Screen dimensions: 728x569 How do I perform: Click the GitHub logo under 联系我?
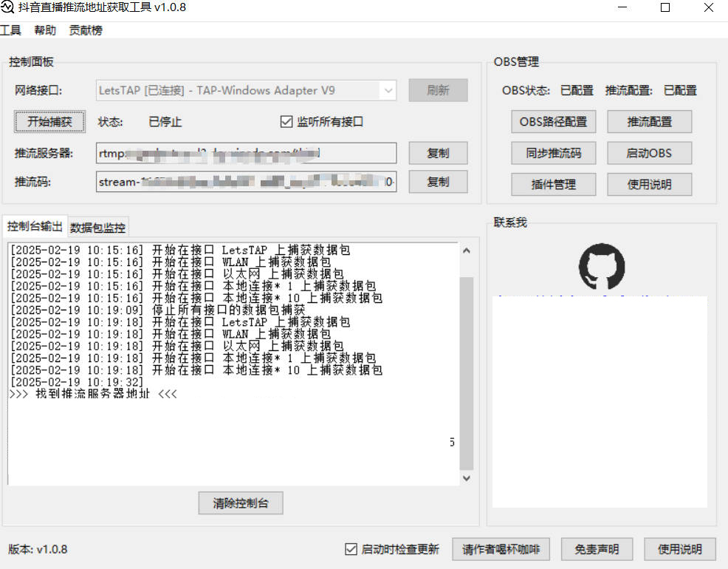tap(602, 266)
